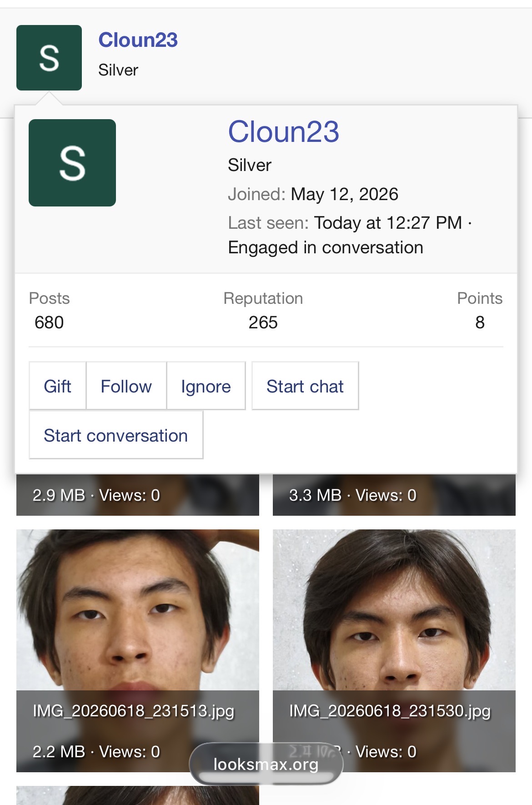Follow user Cloun23
The image size is (532, 805).
[x=126, y=386]
